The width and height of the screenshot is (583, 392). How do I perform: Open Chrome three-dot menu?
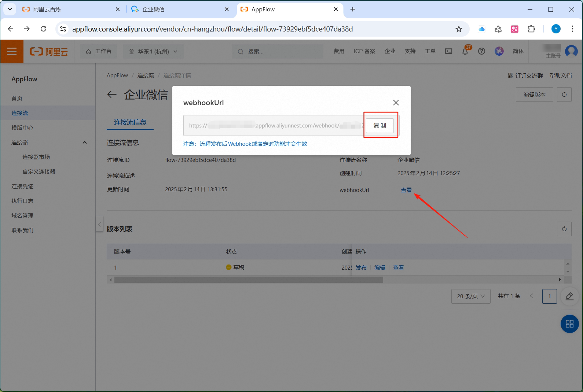click(x=572, y=29)
